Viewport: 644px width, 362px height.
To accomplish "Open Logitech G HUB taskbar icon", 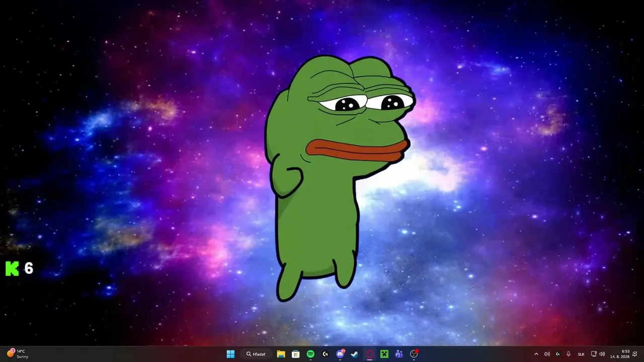I will (325, 354).
